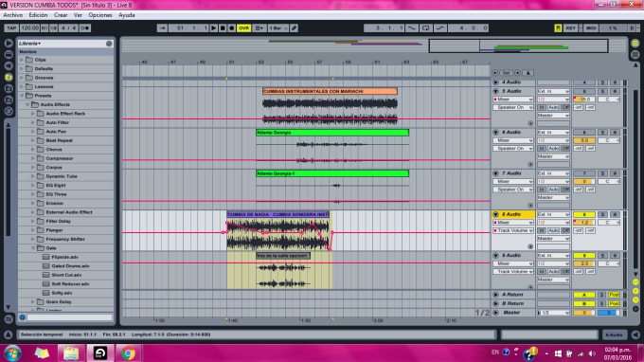
Task: Solo the 8 Audio track
Action: coord(602,214)
